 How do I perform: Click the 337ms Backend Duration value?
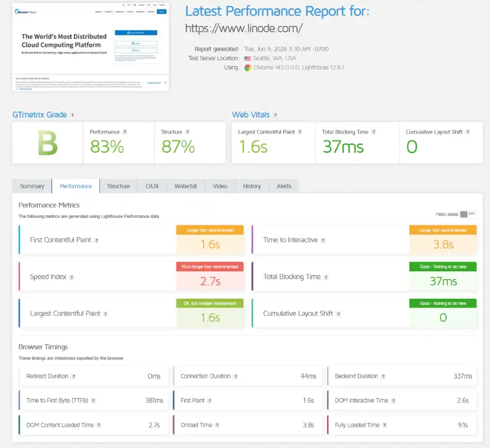(463, 376)
